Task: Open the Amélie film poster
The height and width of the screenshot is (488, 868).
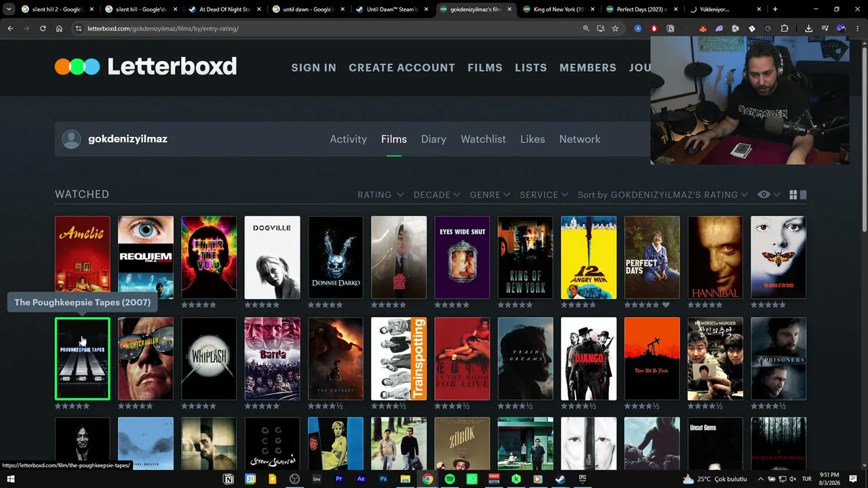Action: point(82,258)
